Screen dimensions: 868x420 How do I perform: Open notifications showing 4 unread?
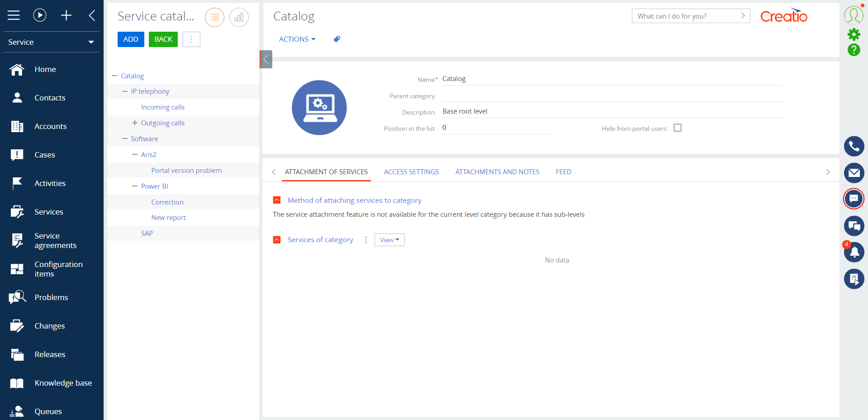coord(854,252)
